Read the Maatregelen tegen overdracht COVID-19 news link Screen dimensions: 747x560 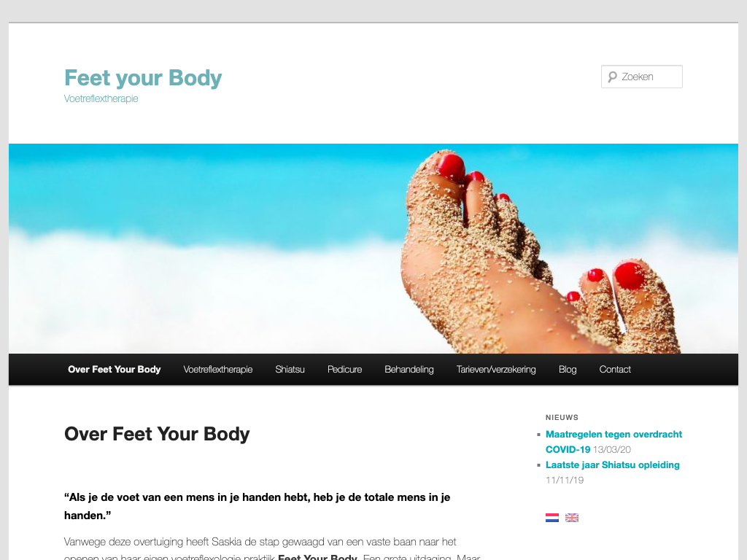[x=614, y=441]
